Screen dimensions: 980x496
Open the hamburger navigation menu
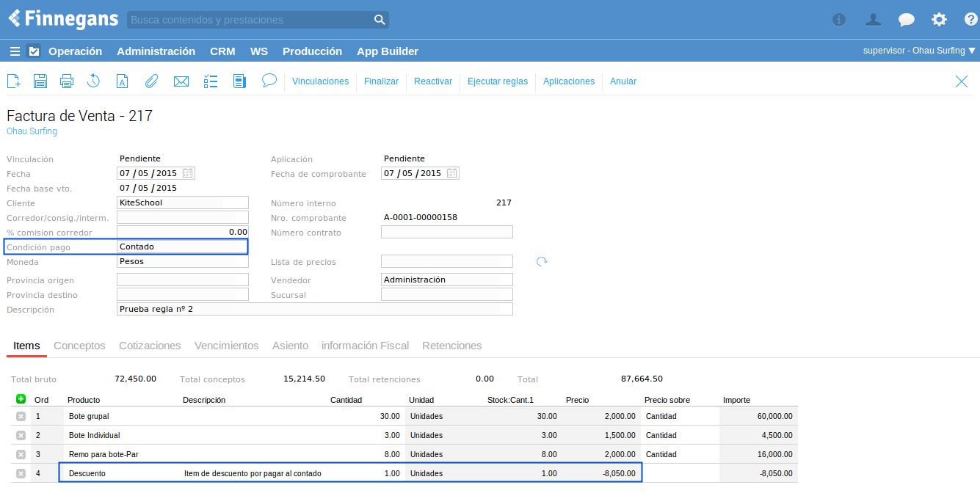click(15, 51)
